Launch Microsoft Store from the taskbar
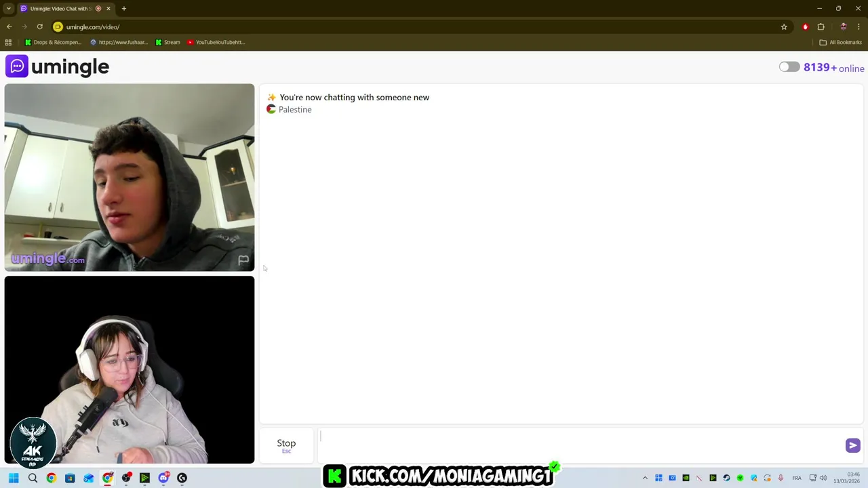Viewport: 868px width, 488px height. coord(70,478)
